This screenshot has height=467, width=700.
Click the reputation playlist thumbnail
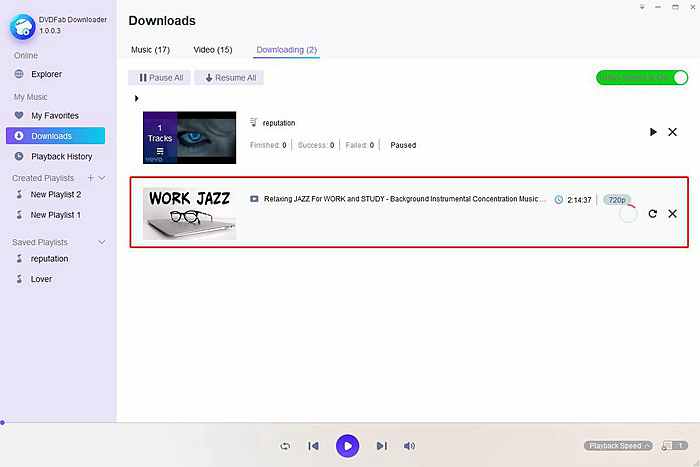click(189, 138)
